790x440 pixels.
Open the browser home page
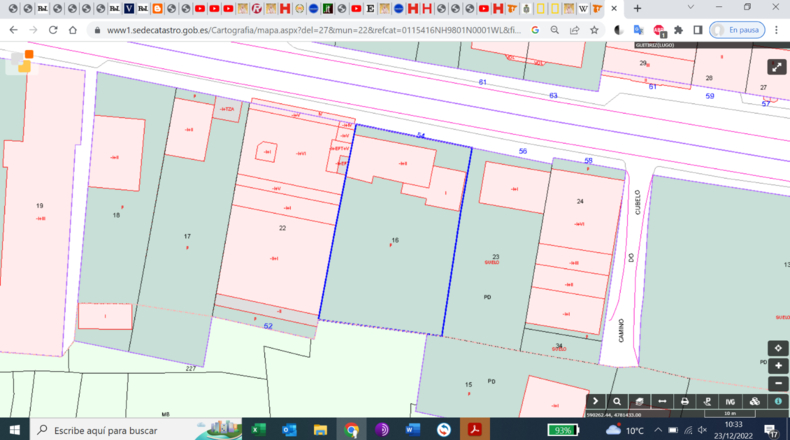73,30
